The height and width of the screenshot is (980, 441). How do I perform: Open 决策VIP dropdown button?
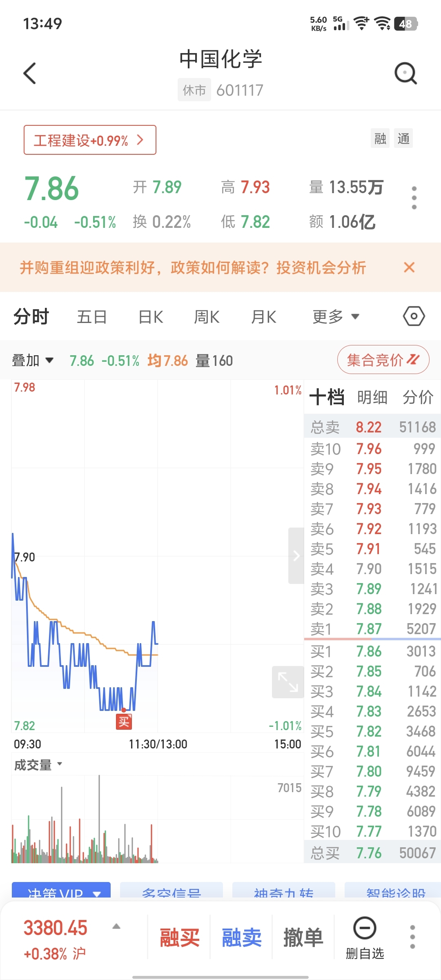[x=61, y=890]
